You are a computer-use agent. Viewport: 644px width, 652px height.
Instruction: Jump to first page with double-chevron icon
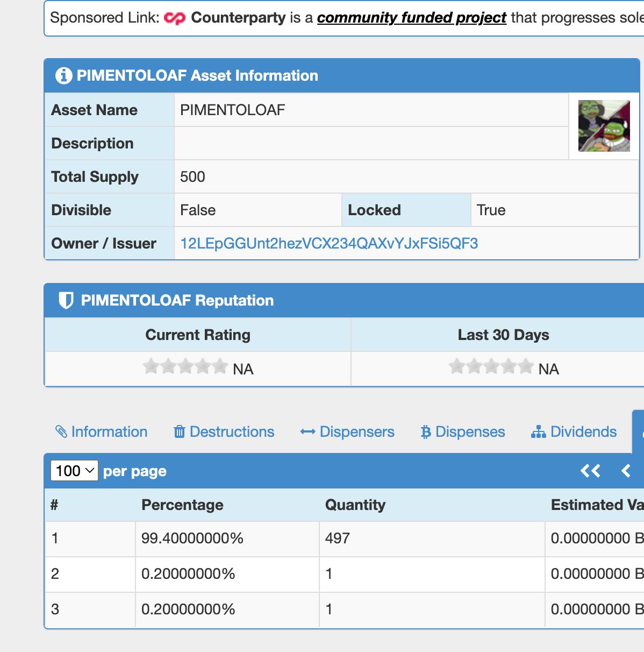click(x=590, y=471)
